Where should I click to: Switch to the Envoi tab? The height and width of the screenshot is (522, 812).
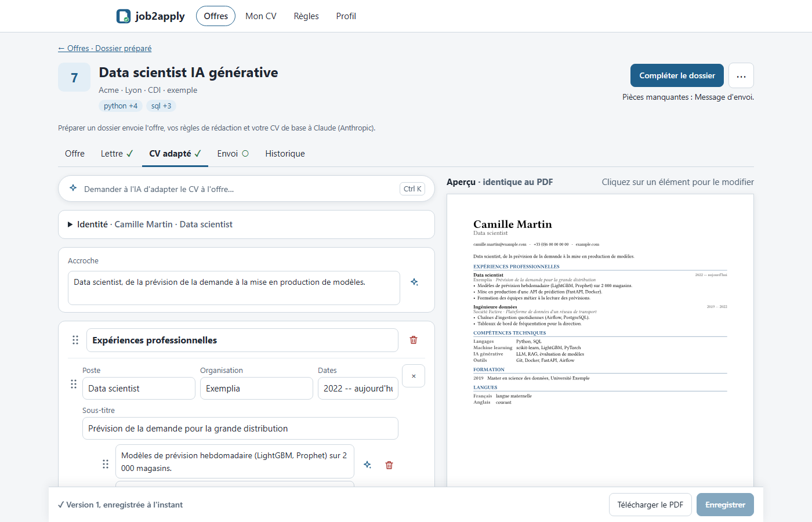[233, 154]
